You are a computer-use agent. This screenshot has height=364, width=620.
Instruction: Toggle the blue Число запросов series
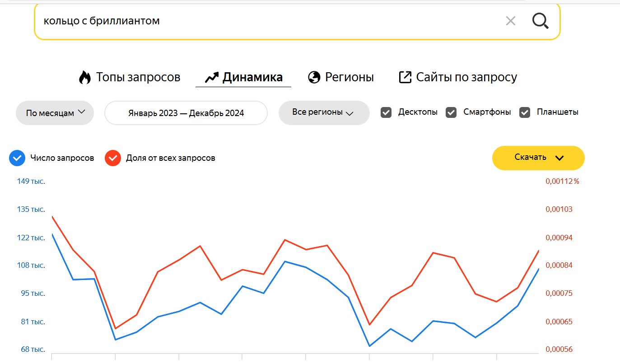[x=17, y=158]
